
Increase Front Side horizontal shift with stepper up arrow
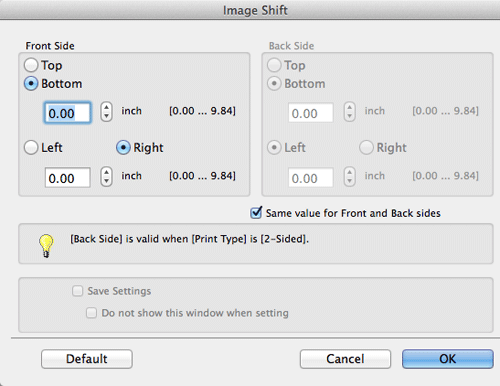click(106, 172)
